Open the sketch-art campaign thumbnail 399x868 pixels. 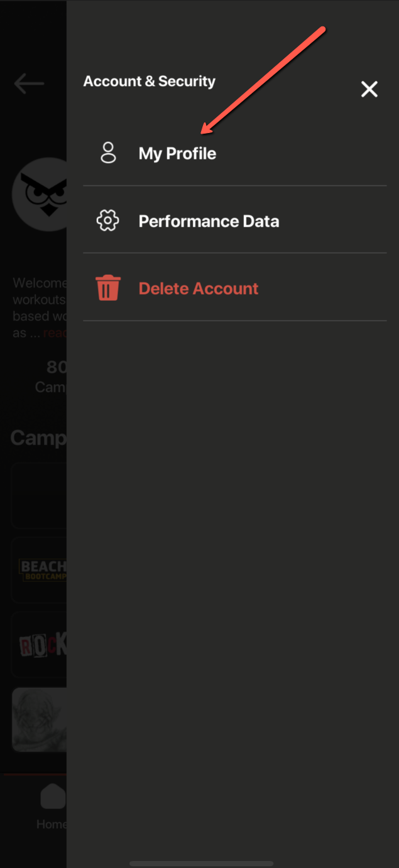(39, 719)
